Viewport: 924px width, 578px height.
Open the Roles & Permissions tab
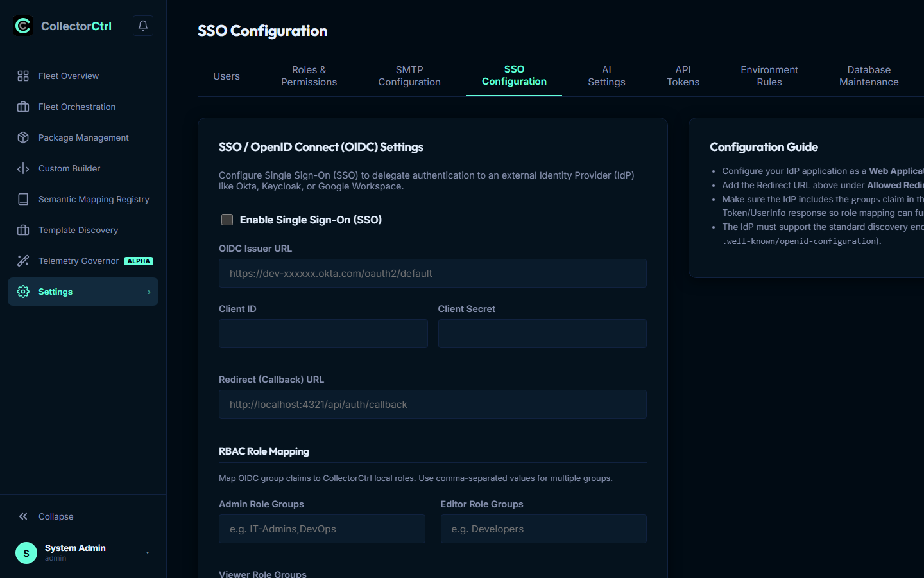(309, 76)
